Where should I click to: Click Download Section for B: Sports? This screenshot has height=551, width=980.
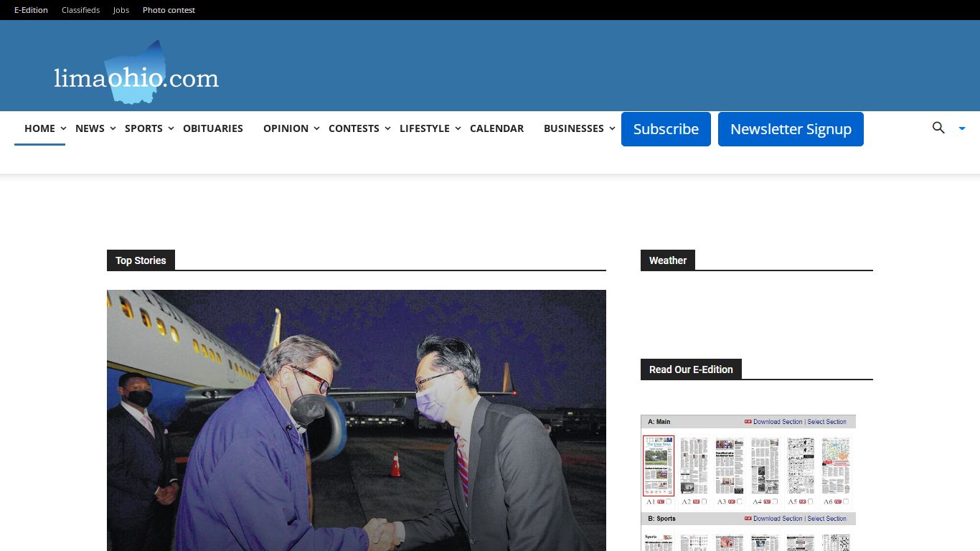pos(778,519)
